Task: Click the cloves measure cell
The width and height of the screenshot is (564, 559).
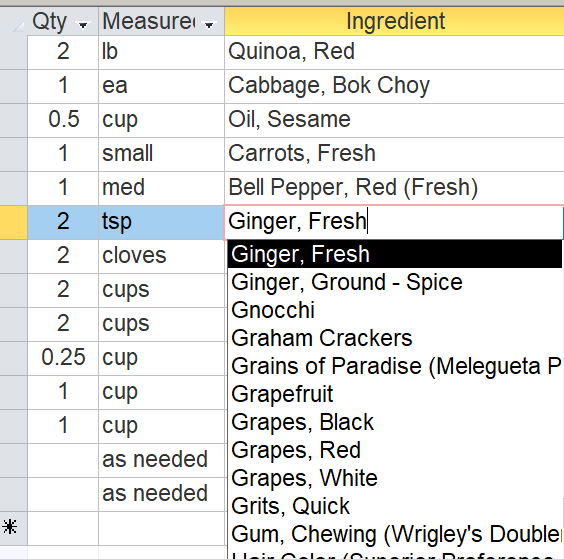Action: pos(162,256)
